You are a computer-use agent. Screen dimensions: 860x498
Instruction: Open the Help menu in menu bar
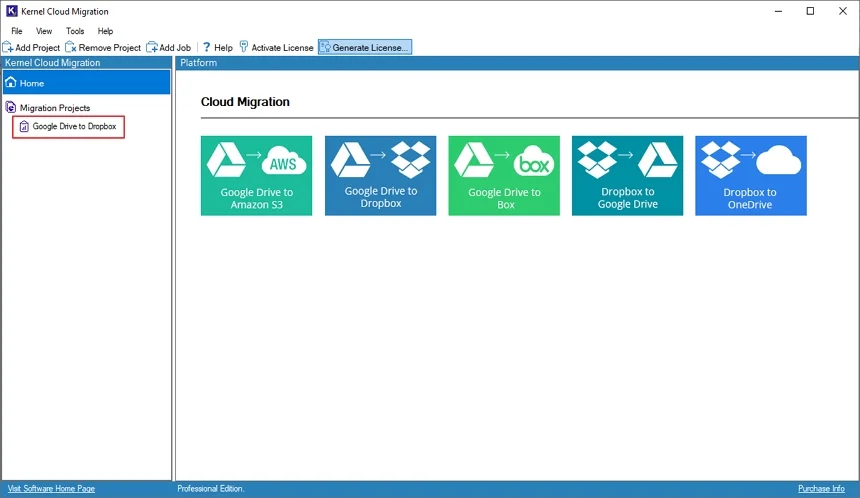pos(105,31)
